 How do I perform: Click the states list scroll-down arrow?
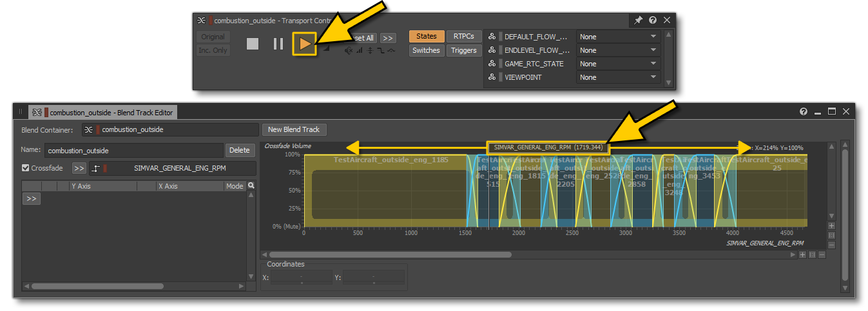(x=668, y=82)
